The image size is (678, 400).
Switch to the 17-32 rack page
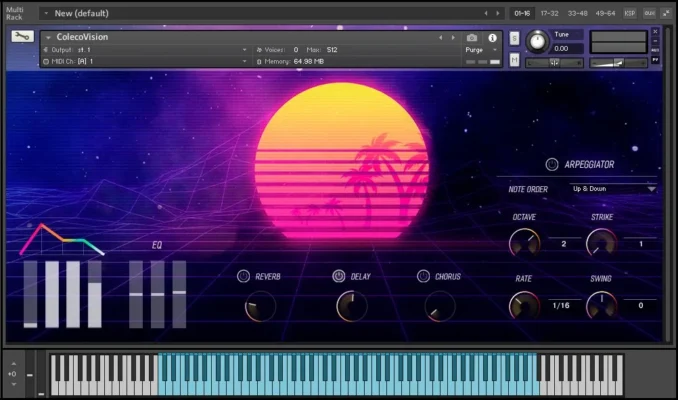point(549,13)
